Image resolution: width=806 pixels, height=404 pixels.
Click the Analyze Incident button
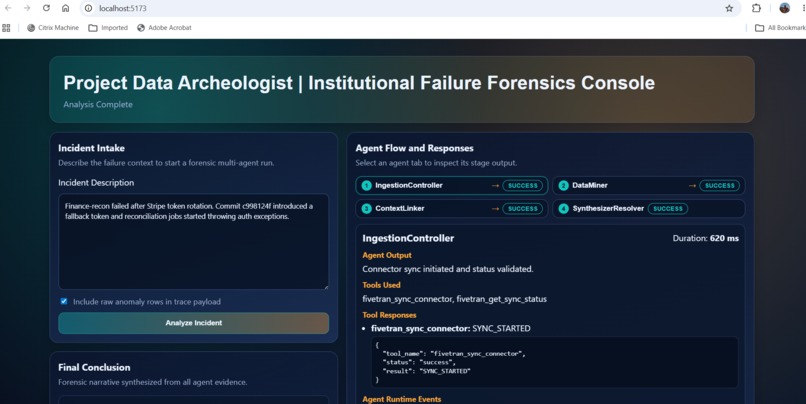coord(193,323)
